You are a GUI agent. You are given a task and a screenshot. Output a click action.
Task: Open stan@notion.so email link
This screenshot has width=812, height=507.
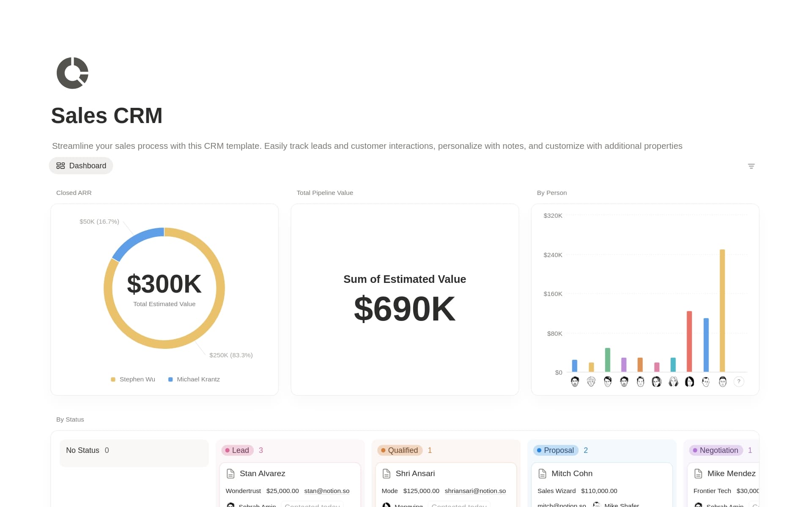point(326,491)
